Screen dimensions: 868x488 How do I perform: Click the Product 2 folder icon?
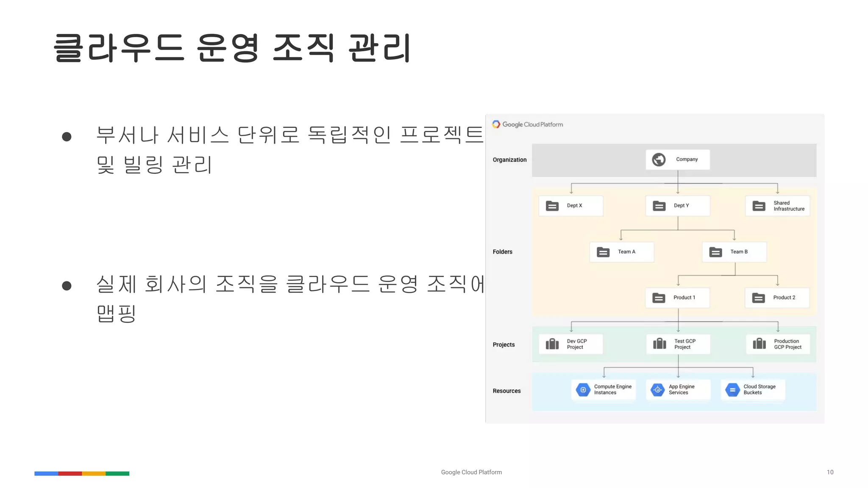pyautogui.click(x=758, y=298)
